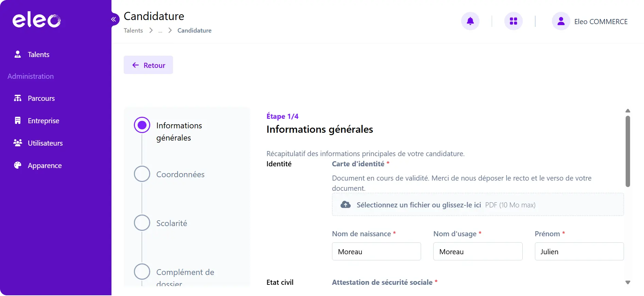Click the scrollbar down arrow
Screen dimensions: 644x296
point(628,282)
